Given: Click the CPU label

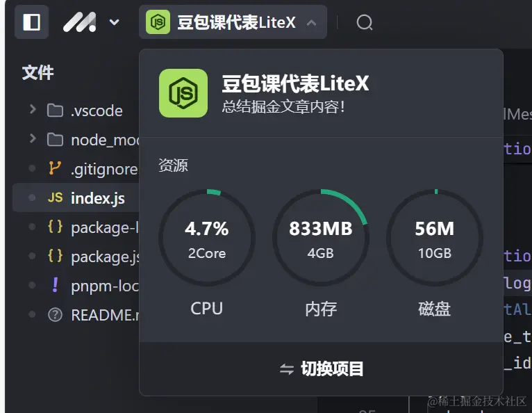Looking at the screenshot, I should (x=207, y=309).
